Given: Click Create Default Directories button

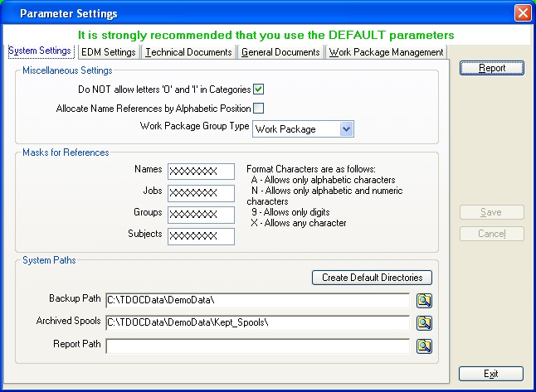Looking at the screenshot, I should pyautogui.click(x=372, y=278).
